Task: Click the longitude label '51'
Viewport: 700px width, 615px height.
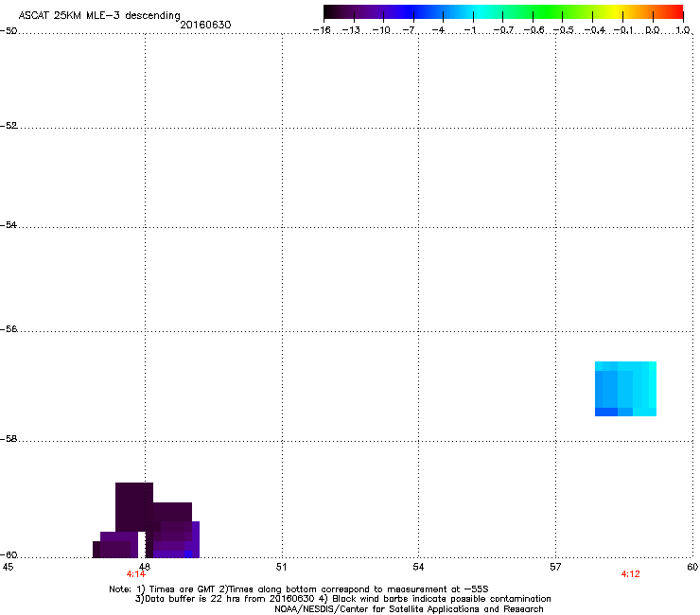Action: click(x=281, y=567)
